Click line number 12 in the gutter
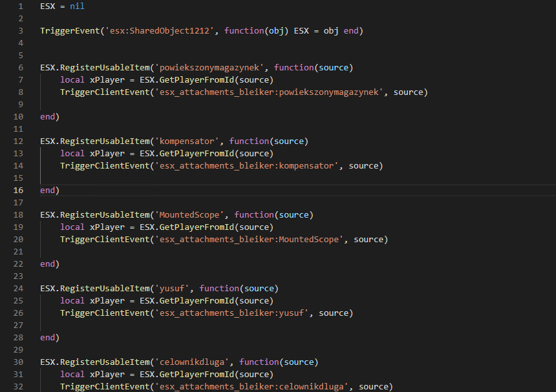The width and height of the screenshot is (556, 392). click(x=18, y=141)
